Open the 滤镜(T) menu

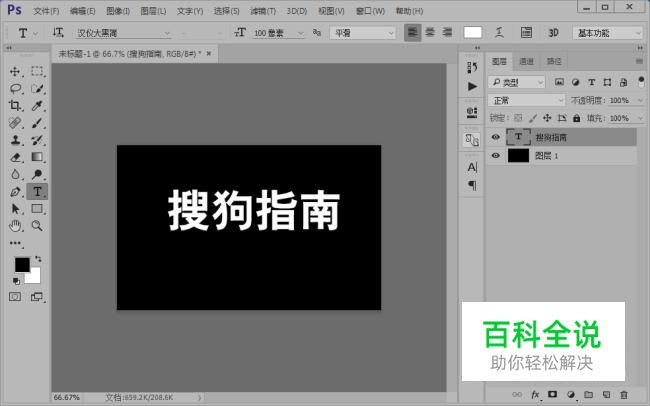click(263, 11)
